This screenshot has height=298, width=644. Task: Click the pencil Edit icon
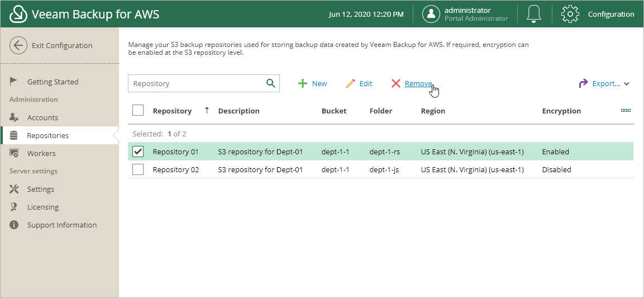(x=350, y=83)
